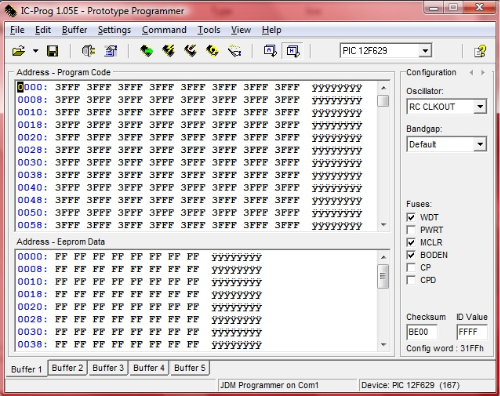Toggle the BODEN fuse checkbox

tap(411, 255)
